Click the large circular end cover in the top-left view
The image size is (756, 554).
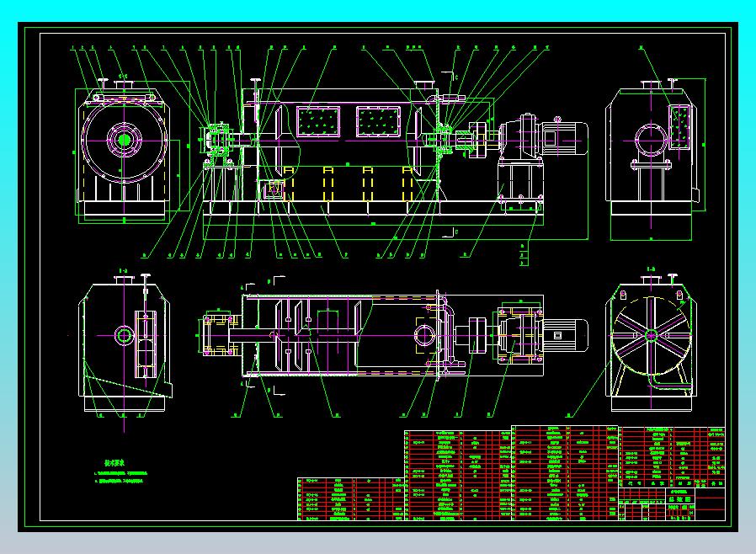pos(125,141)
